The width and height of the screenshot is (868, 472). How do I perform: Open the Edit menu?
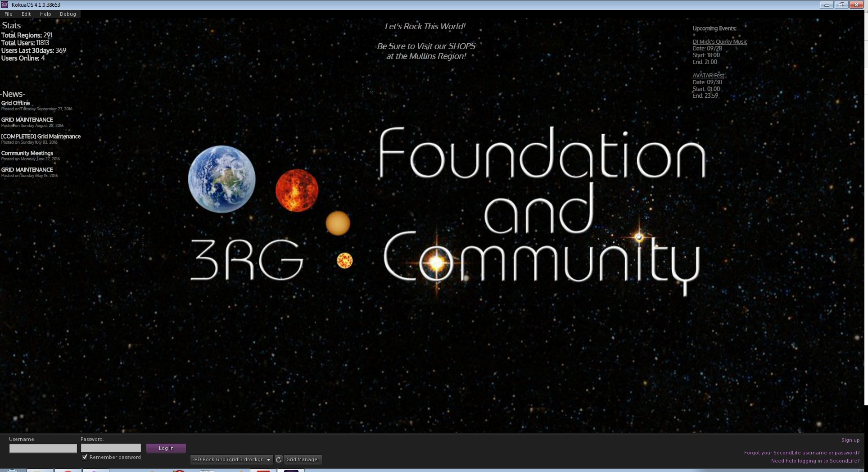pyautogui.click(x=26, y=14)
